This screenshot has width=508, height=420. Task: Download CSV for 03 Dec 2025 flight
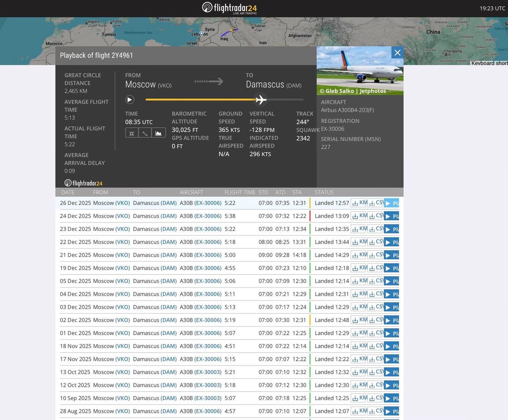[x=375, y=307]
